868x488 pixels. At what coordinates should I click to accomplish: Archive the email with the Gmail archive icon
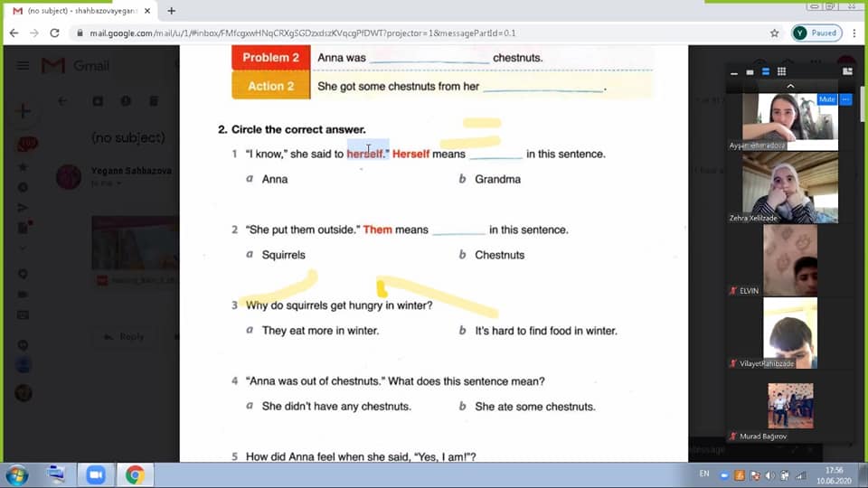98,101
